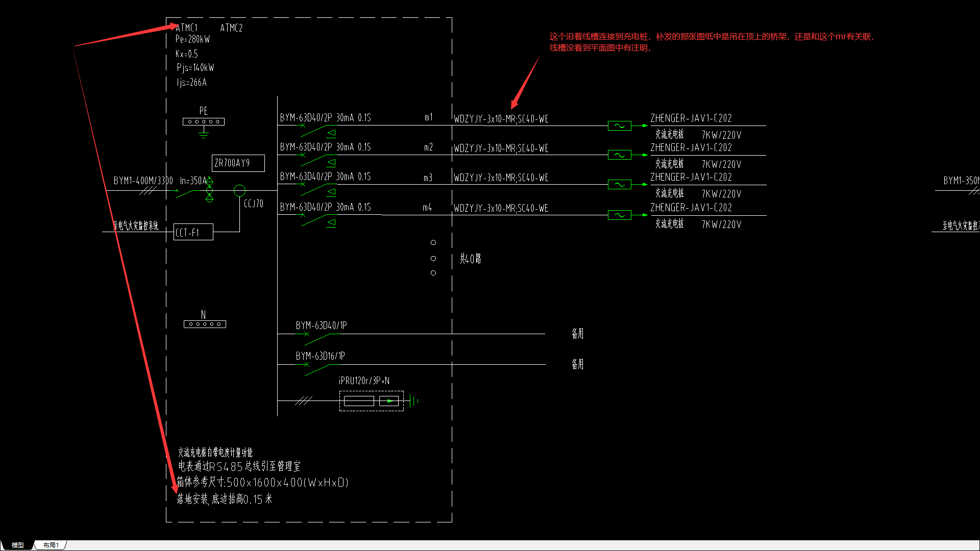Click 备用 text on the BYM-63D40/1P line
Viewport: 980px width, 551px height.
[577, 334]
